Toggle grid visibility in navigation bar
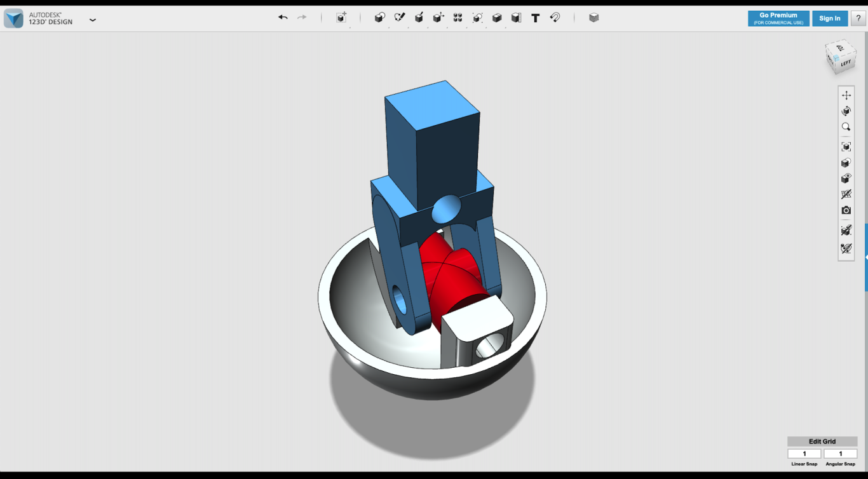The height and width of the screenshot is (479, 868). click(846, 194)
